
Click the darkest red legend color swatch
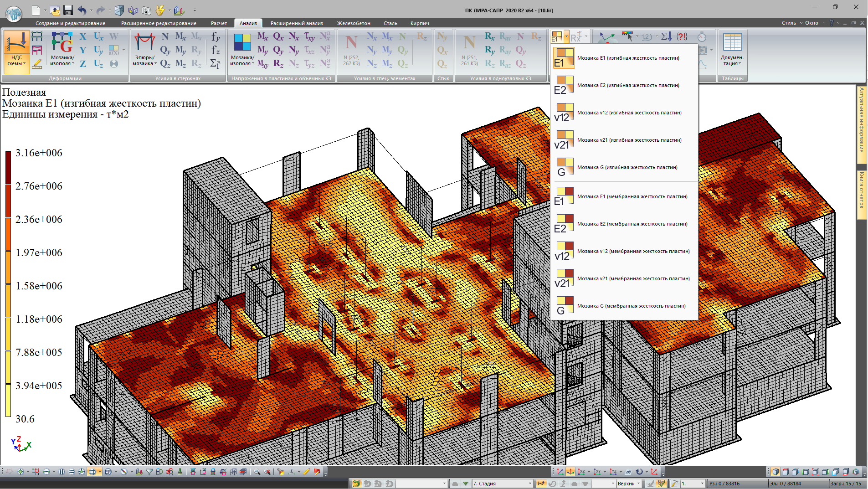8,167
